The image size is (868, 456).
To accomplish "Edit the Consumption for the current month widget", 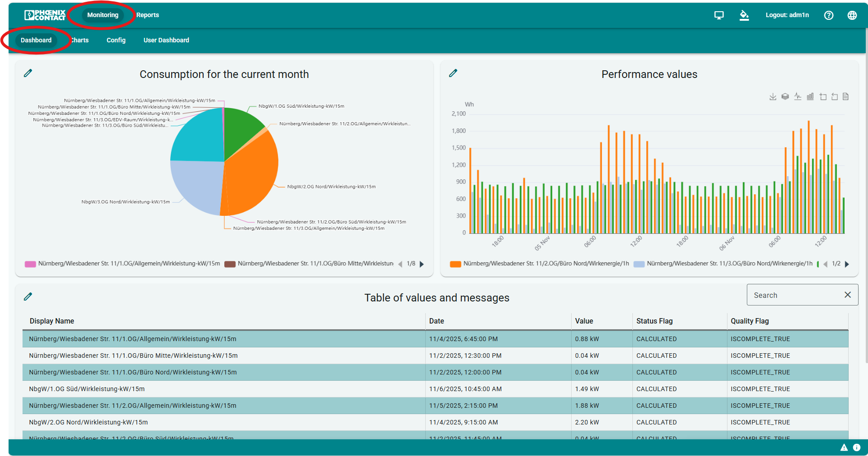I will (28, 73).
